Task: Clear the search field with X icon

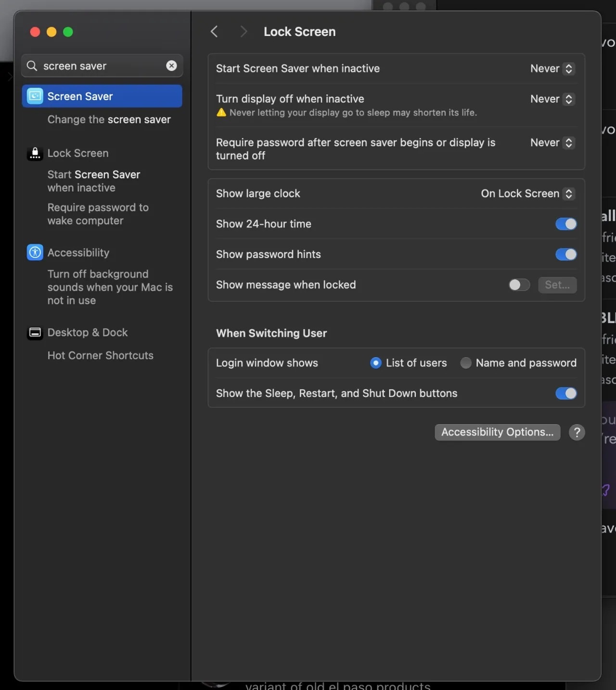Action: (171, 66)
